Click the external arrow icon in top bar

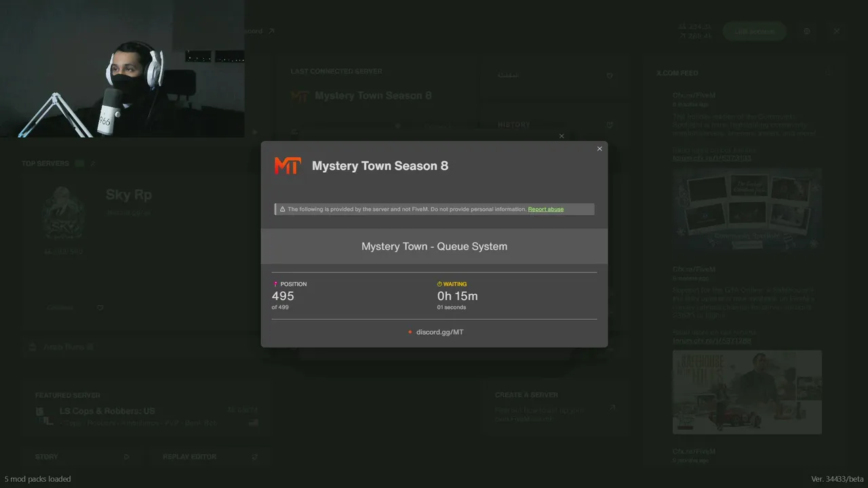[x=271, y=31]
